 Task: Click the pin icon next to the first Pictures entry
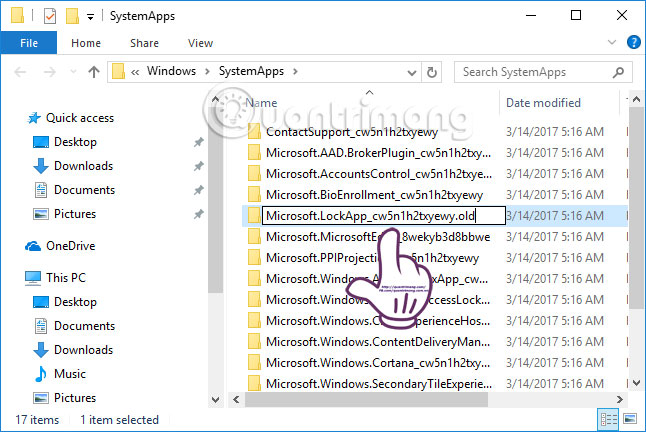click(x=199, y=214)
